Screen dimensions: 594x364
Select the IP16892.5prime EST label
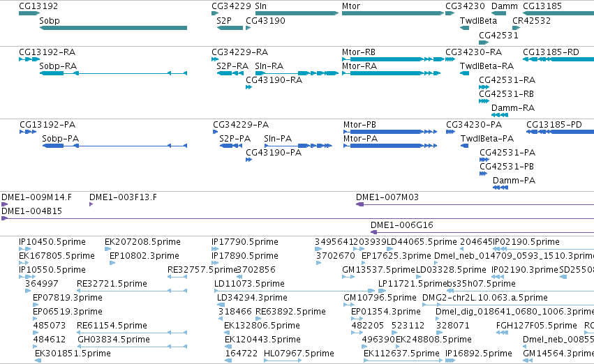point(479,354)
